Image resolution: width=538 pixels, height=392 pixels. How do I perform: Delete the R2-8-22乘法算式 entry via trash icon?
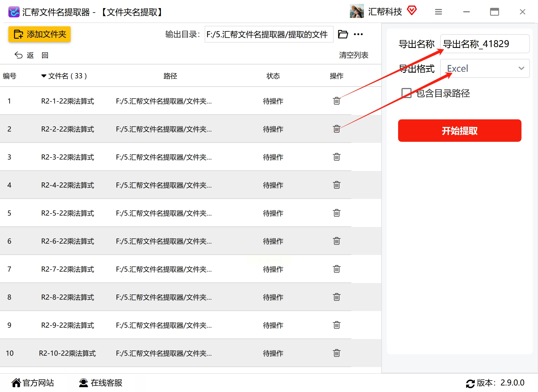336,297
